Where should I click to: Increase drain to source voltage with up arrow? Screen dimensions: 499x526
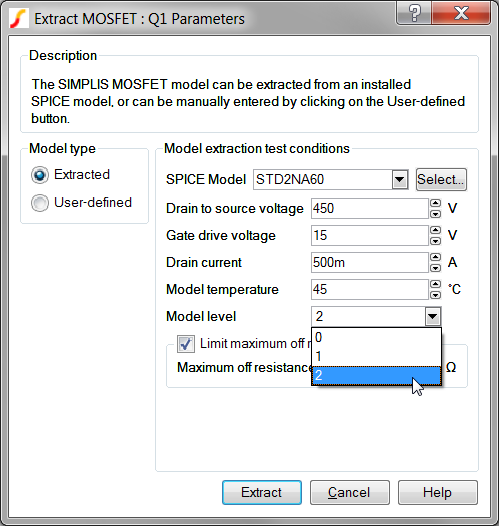pyautogui.click(x=435, y=203)
